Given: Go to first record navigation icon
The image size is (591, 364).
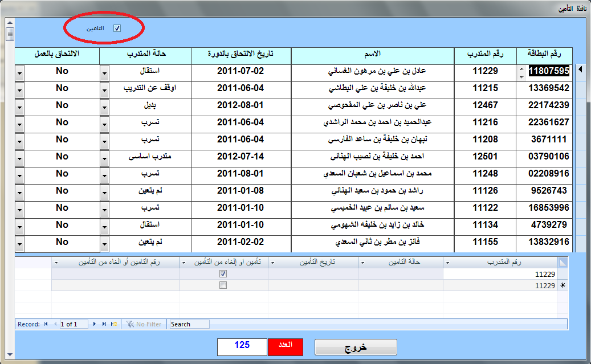Looking at the screenshot, I should pos(46,324).
